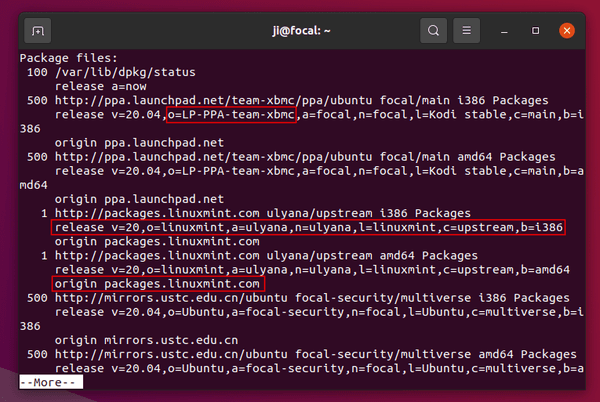Click packages.linuxmint.com ulyana/upstream amd64 URL

pos(266,256)
